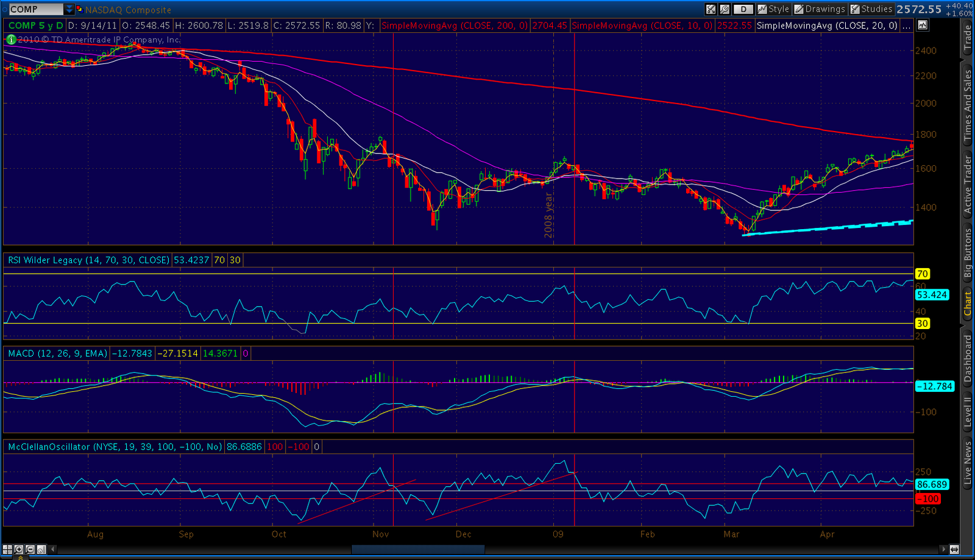Screen dimensions: 975x560
Task: Click the expand-width icon at bottom right
Action: click(954, 549)
